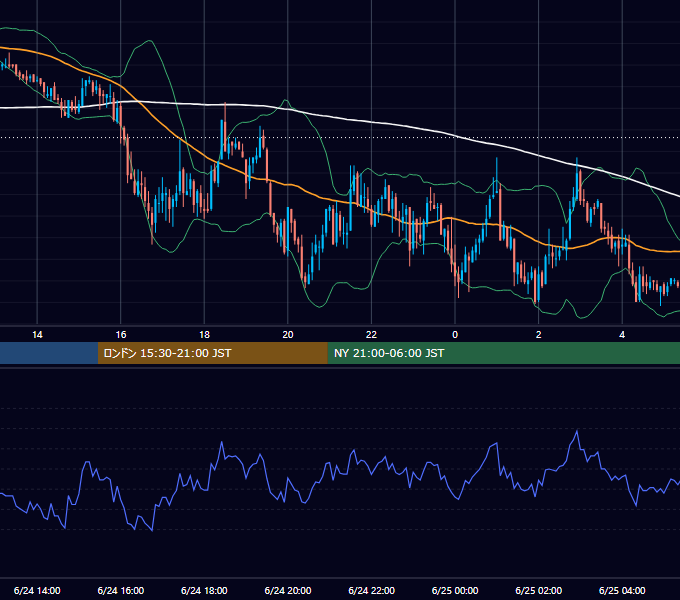Click the blue session bar before ロンドン
Image resolution: width=680 pixels, height=600 pixels.
(49, 353)
